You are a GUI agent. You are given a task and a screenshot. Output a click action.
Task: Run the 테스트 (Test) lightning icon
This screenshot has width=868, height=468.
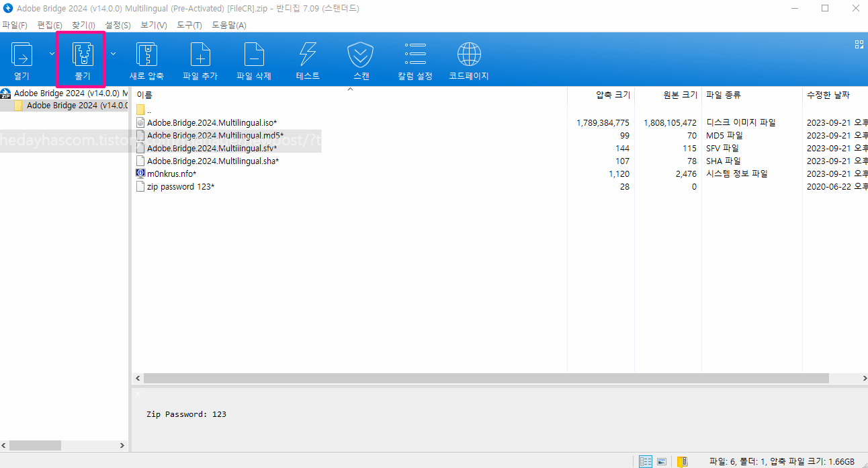(x=308, y=54)
